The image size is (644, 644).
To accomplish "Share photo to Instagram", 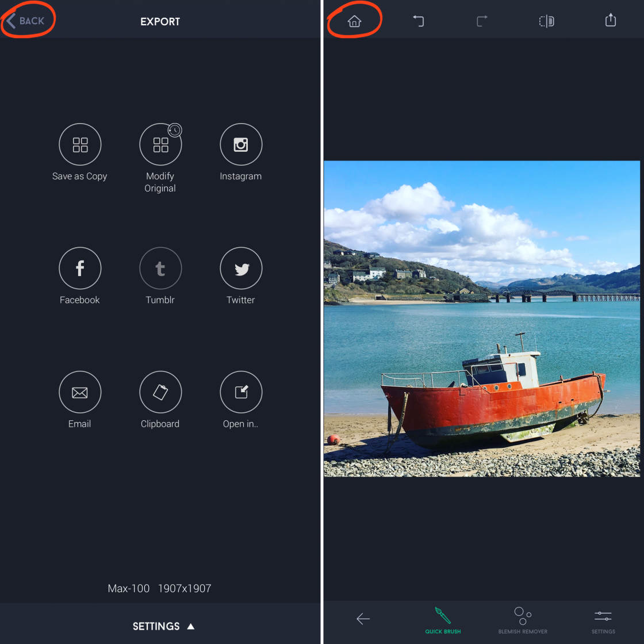I will click(241, 144).
